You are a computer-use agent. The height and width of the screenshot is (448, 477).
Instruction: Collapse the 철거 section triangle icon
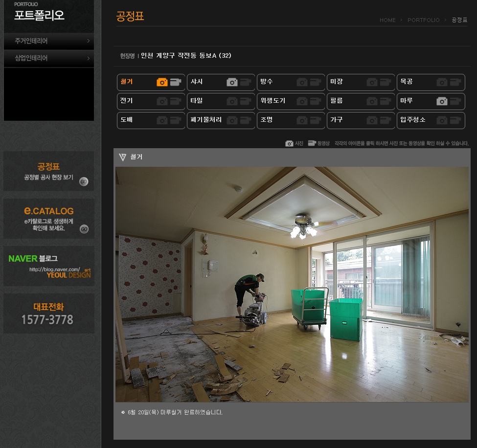[122, 157]
